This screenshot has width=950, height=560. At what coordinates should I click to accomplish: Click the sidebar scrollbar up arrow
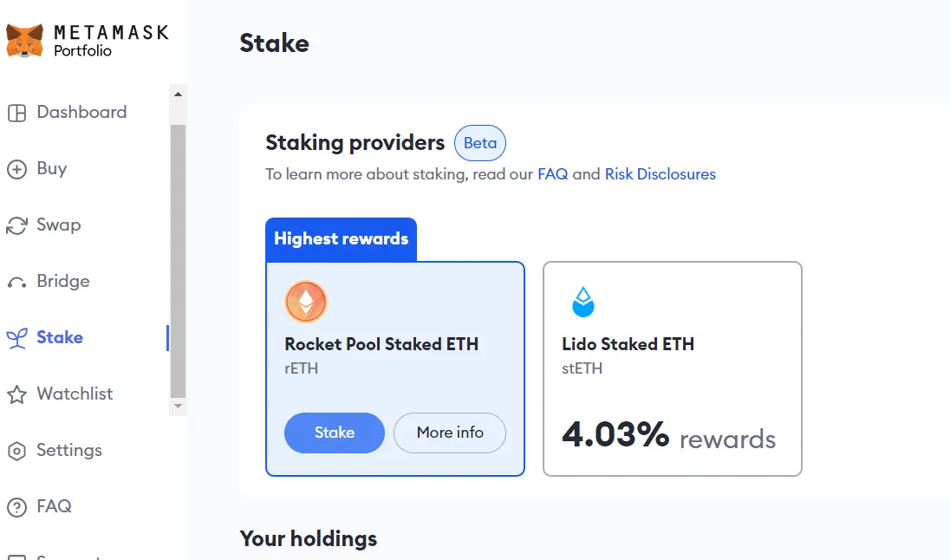178,94
